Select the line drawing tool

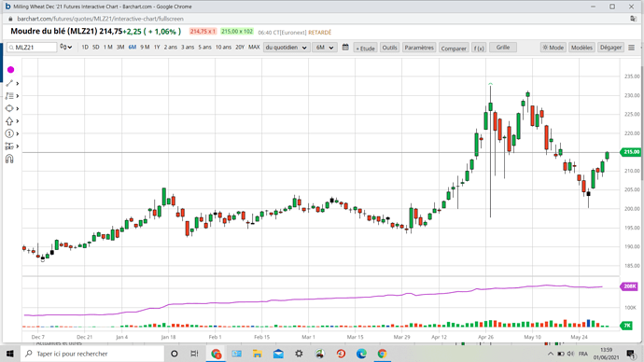(x=9, y=83)
